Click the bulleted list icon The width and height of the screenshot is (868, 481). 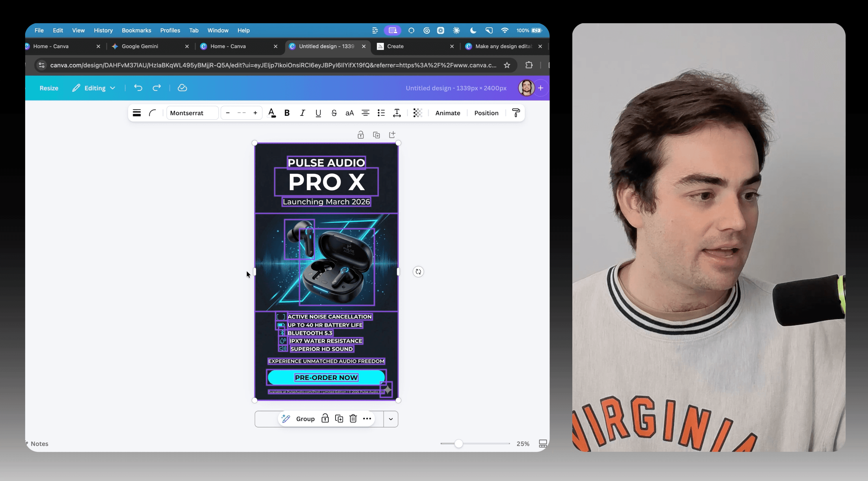pos(381,113)
